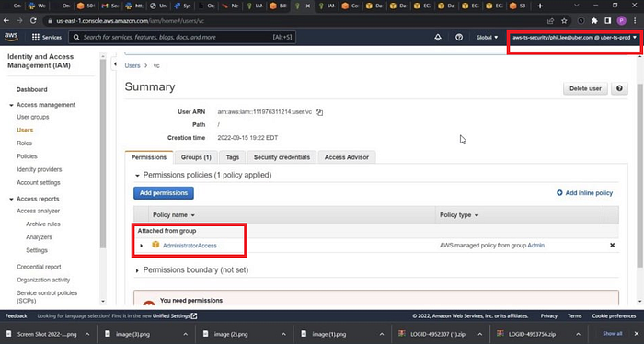The height and width of the screenshot is (344, 644).
Task: Go back with browser back arrow
Action: (x=6, y=20)
